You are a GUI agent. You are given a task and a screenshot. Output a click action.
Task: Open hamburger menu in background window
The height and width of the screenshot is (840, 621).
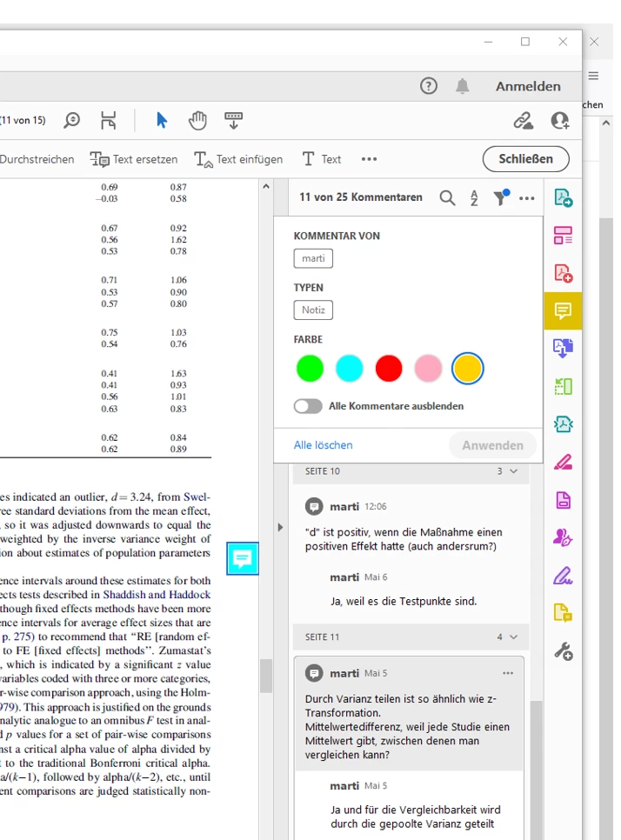593,76
